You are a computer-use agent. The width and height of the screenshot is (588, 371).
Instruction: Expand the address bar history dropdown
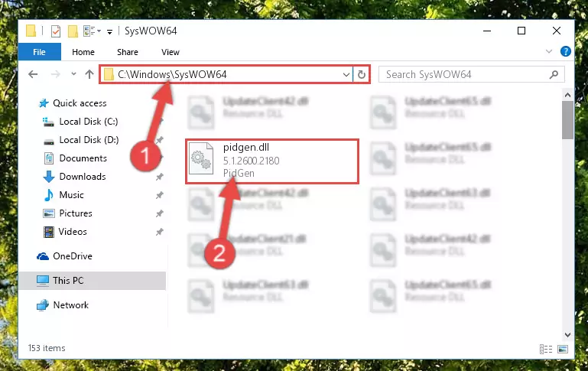[x=346, y=75]
